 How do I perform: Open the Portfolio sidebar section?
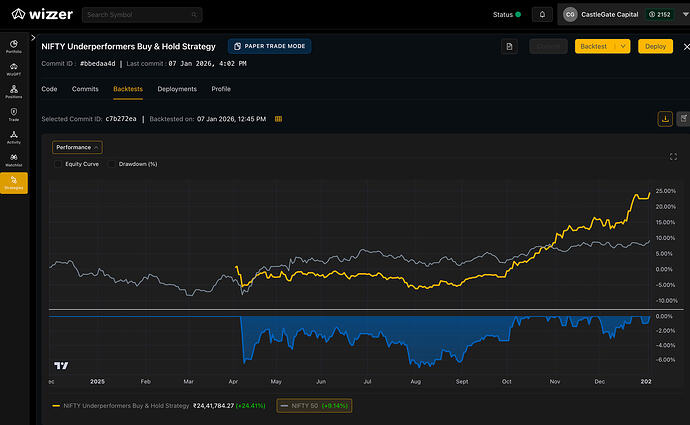tap(14, 46)
